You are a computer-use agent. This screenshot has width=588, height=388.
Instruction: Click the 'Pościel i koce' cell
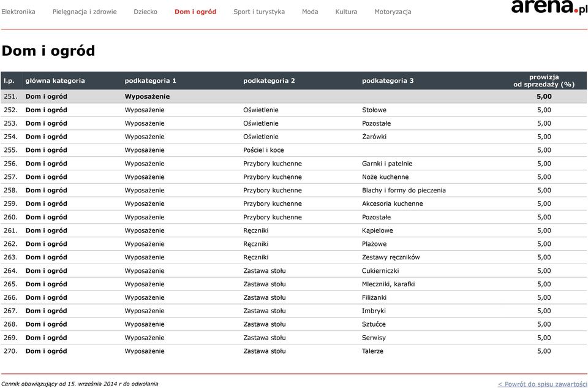263,150
